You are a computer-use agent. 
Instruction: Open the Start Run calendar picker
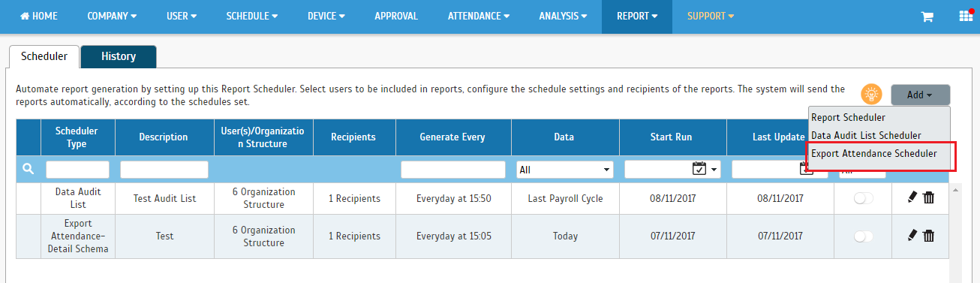[699, 169]
